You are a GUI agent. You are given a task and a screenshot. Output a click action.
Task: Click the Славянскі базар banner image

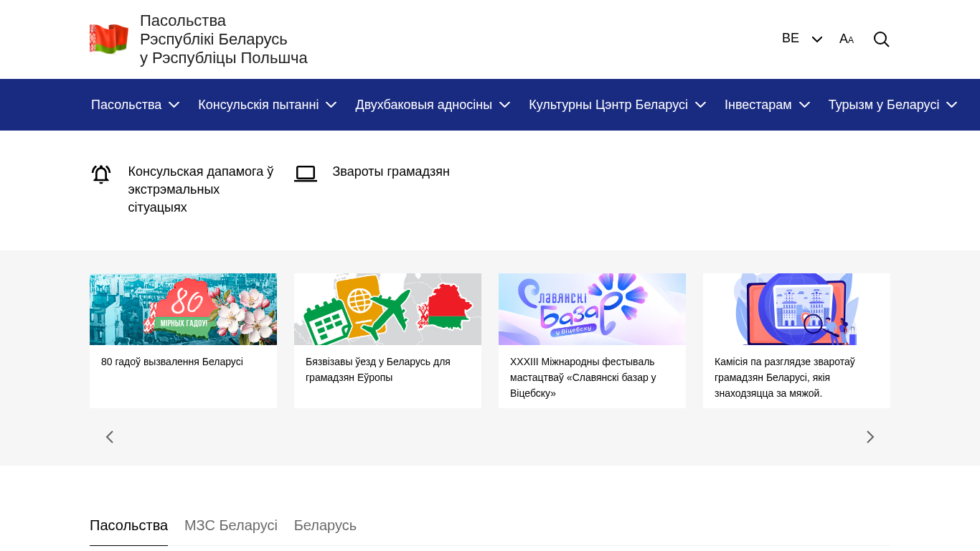click(592, 309)
